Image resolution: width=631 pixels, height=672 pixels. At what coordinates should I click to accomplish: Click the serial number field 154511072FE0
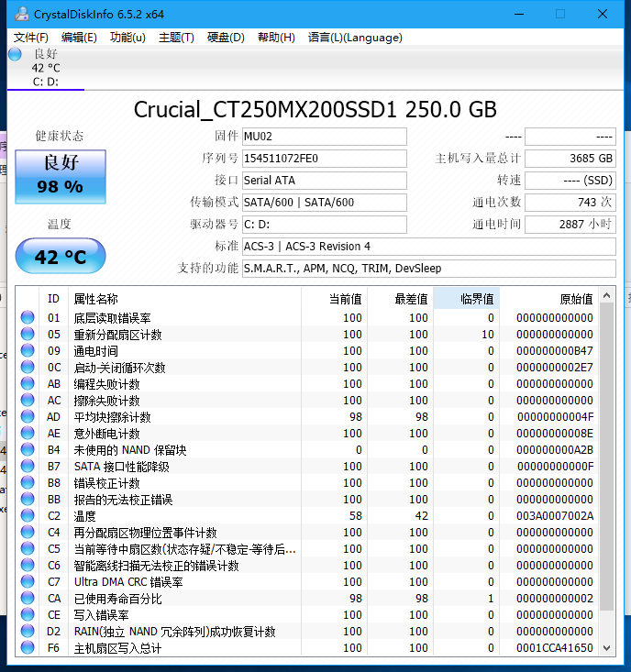pyautogui.click(x=325, y=159)
